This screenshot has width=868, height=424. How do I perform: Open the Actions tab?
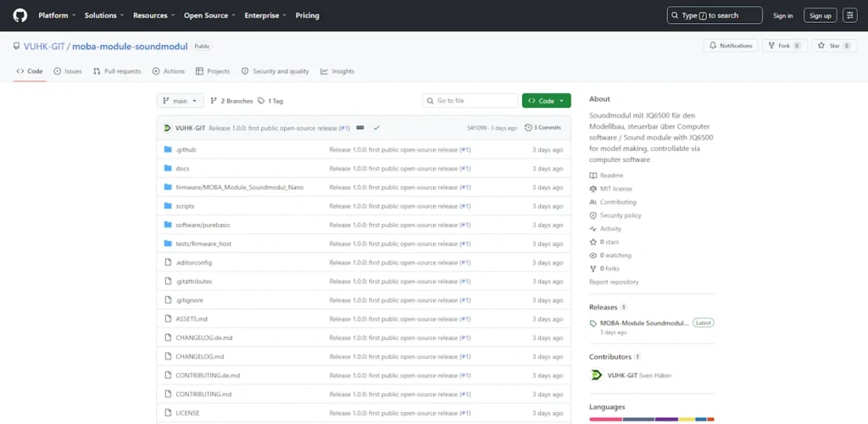pyautogui.click(x=169, y=71)
